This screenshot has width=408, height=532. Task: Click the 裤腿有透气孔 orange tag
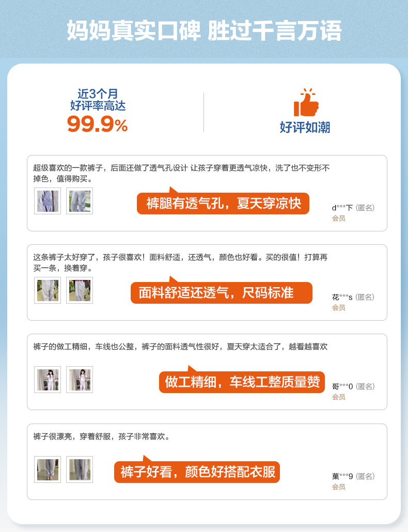click(x=223, y=203)
